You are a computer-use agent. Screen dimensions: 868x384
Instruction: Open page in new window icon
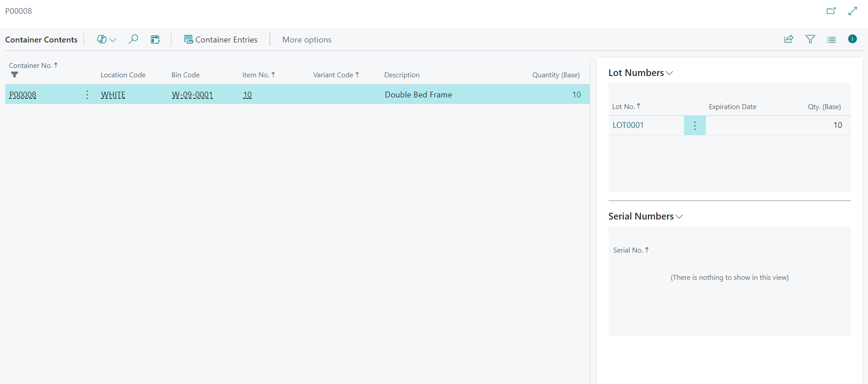(830, 11)
